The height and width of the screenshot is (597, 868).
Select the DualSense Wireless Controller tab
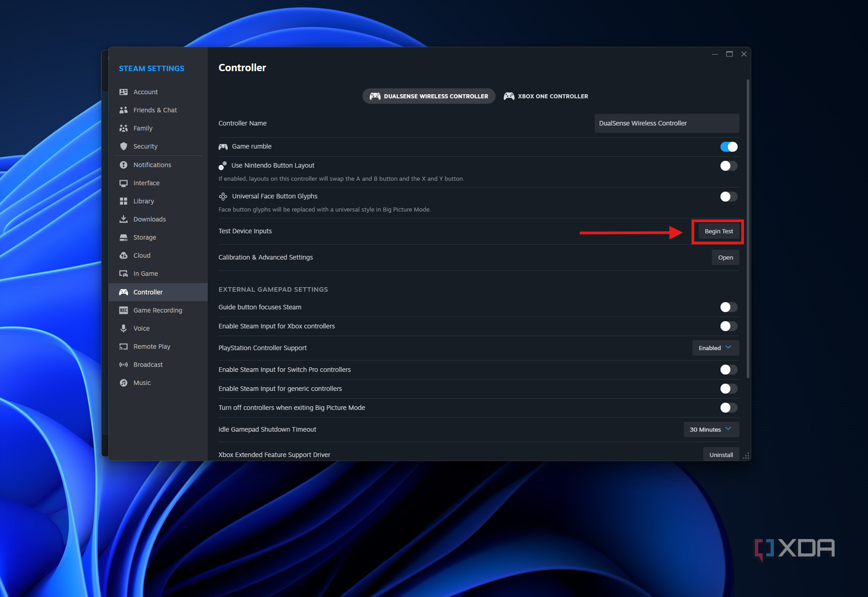click(428, 96)
